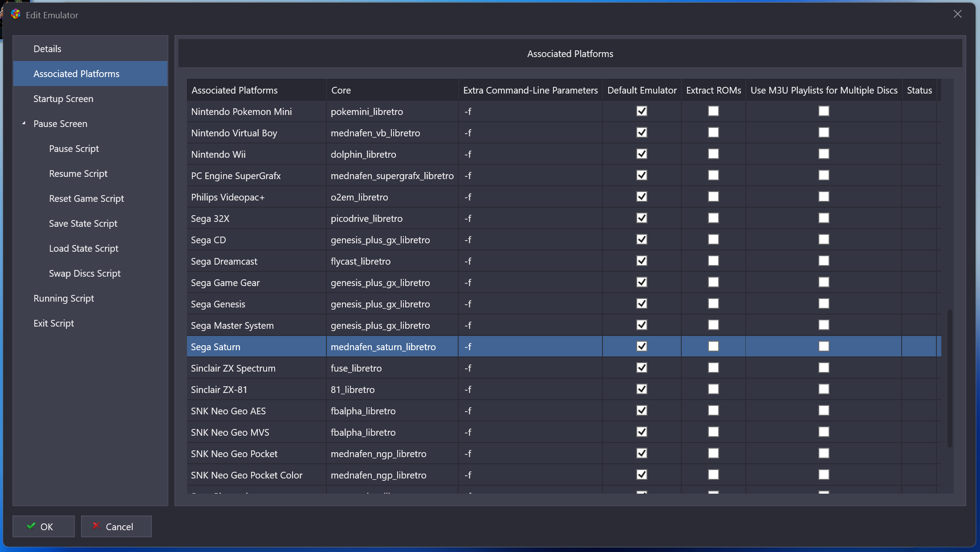
Task: Click the Status cell for Sega Saturn
Action: point(919,347)
